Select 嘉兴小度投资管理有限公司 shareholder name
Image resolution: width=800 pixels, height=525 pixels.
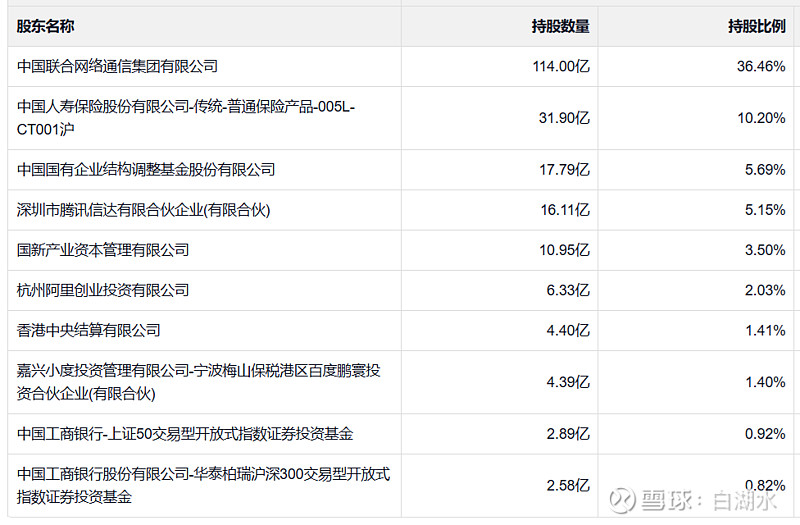pos(198,382)
